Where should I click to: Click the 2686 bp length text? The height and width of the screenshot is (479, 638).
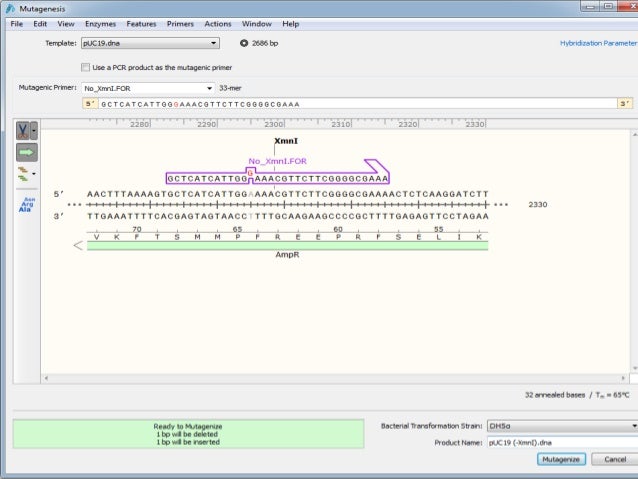(x=265, y=43)
